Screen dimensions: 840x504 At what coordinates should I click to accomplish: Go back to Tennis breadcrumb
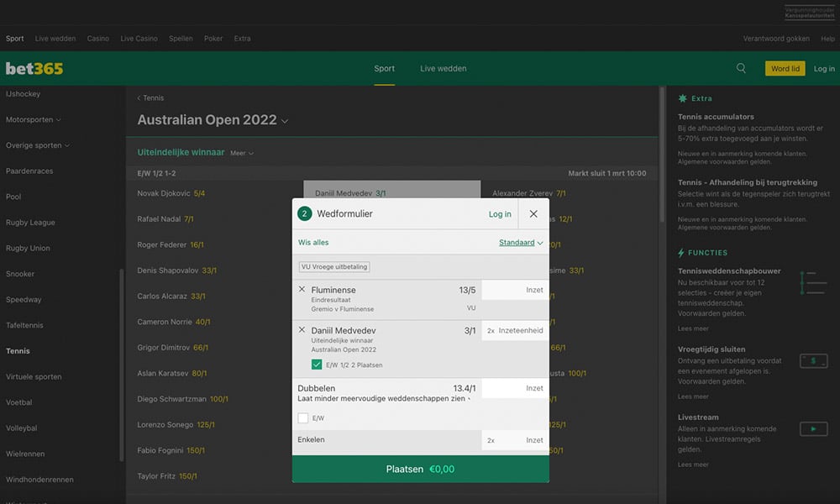click(x=150, y=98)
